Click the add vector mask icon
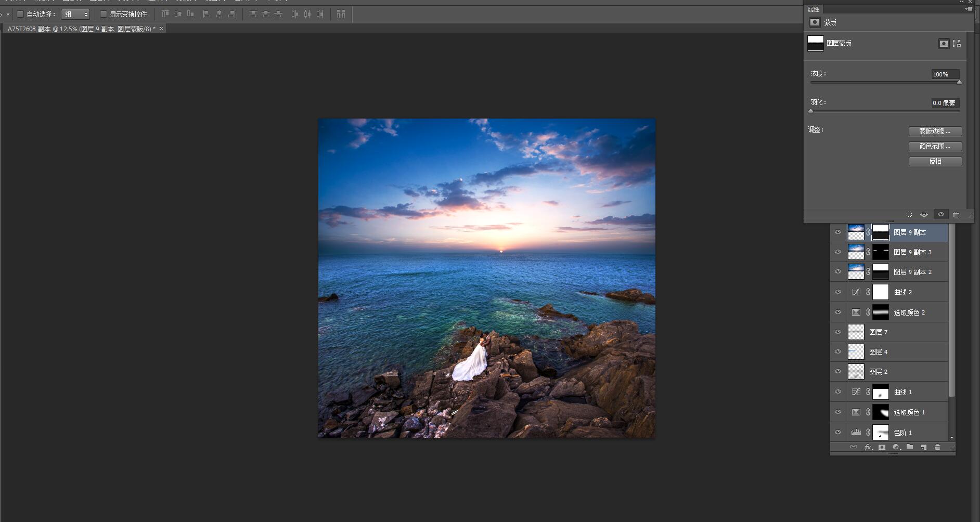Image resolution: width=980 pixels, height=522 pixels. point(957,44)
